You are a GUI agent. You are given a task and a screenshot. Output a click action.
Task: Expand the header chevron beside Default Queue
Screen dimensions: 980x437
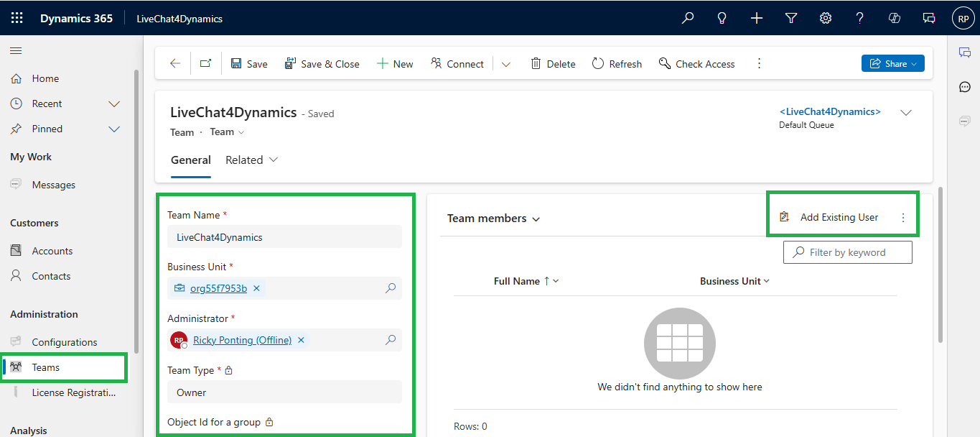906,113
